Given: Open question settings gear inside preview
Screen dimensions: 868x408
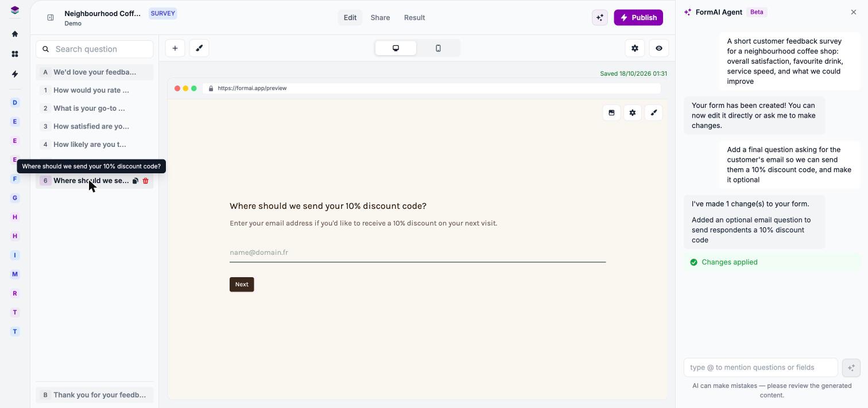Looking at the screenshot, I should (633, 113).
